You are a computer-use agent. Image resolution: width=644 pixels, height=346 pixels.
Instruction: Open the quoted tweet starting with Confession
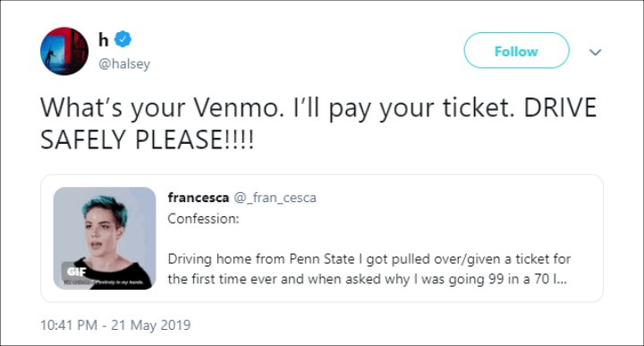click(322, 239)
